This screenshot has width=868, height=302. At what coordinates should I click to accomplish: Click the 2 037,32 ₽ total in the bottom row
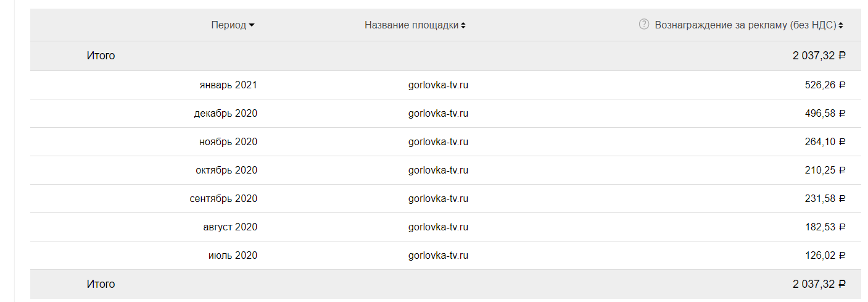pyautogui.click(x=819, y=284)
